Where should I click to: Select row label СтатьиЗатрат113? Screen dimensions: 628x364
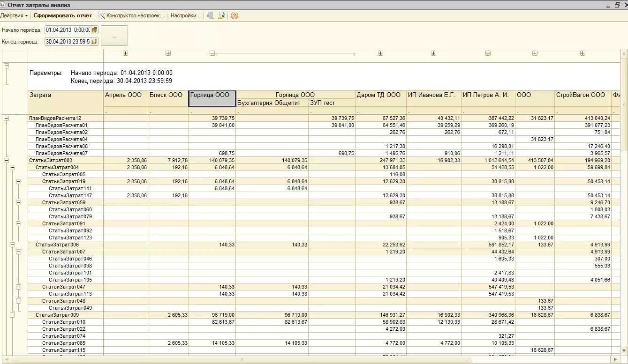[x=70, y=294]
